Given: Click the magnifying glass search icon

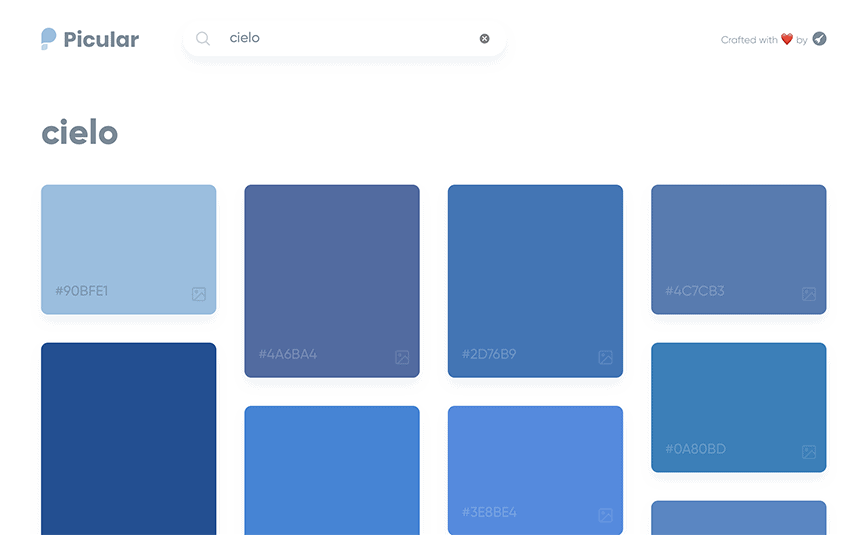Looking at the screenshot, I should [203, 39].
